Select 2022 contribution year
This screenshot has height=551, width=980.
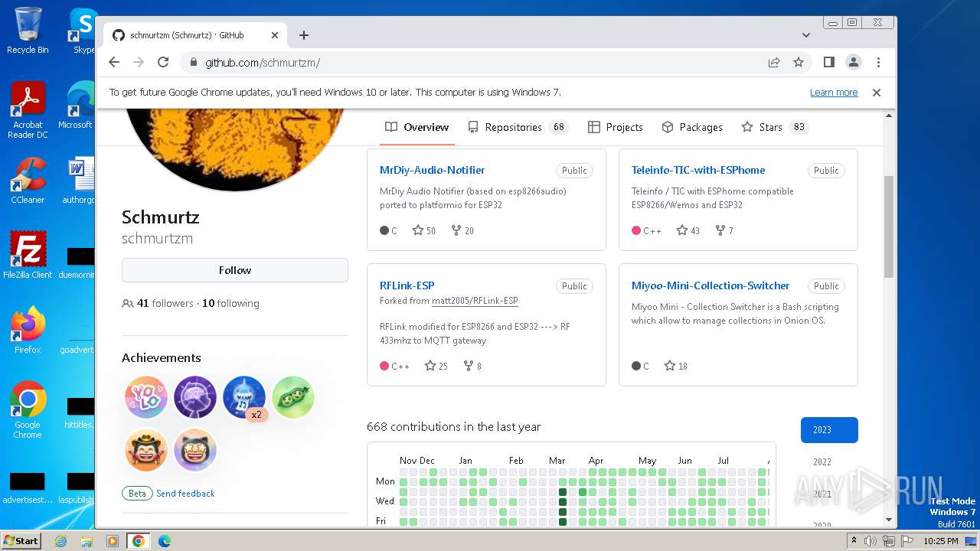pyautogui.click(x=829, y=462)
